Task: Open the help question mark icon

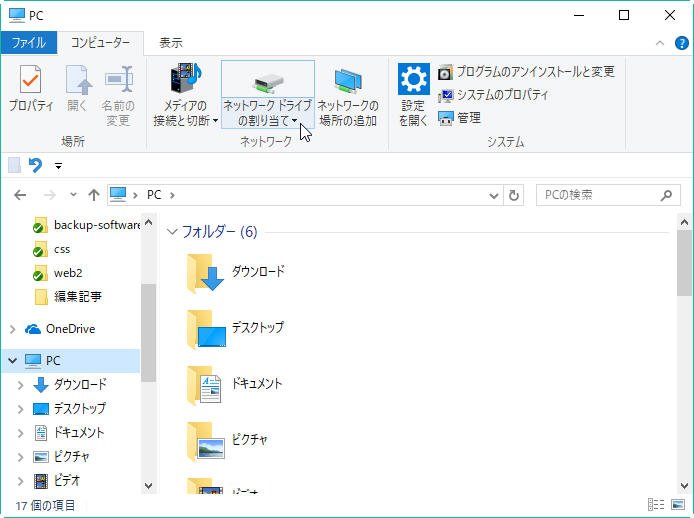Action: click(x=681, y=43)
